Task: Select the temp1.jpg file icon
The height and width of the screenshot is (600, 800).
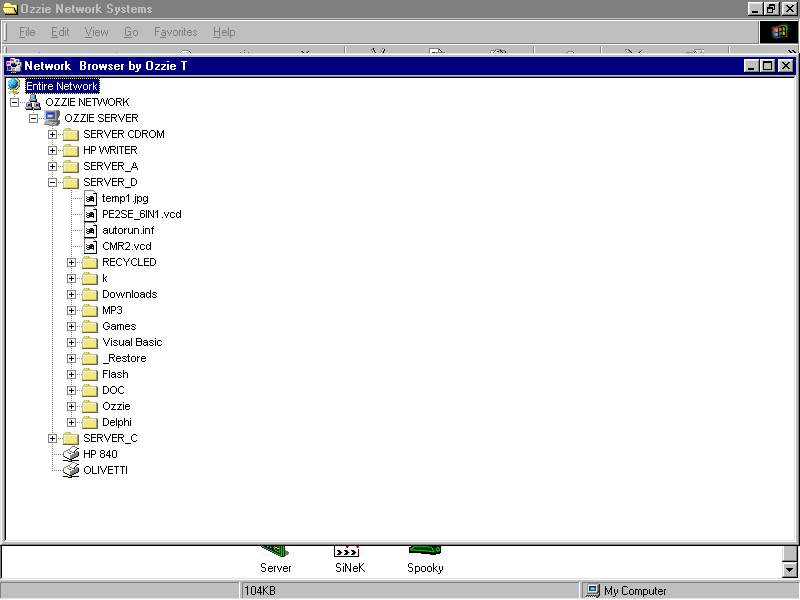Action: point(90,198)
